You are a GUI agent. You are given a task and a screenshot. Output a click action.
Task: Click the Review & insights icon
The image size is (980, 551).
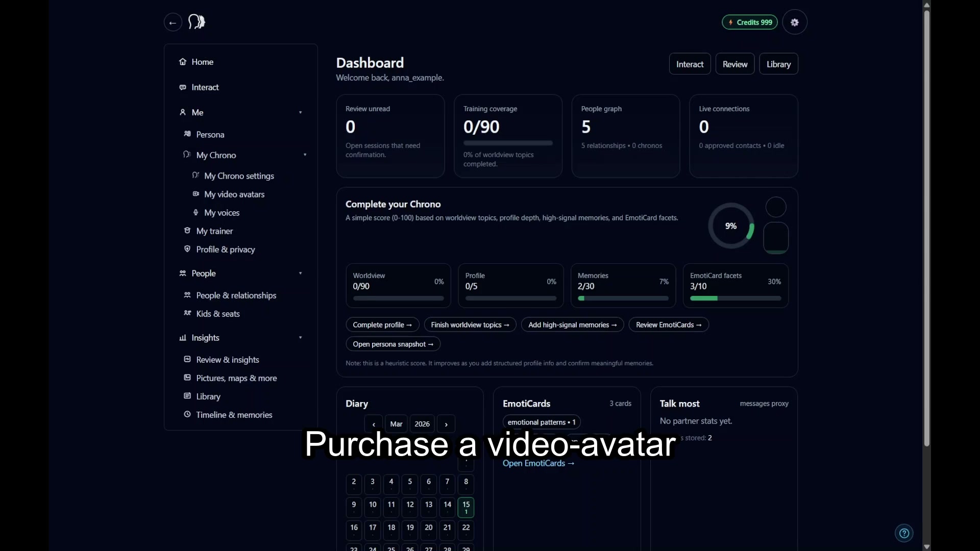point(187,359)
